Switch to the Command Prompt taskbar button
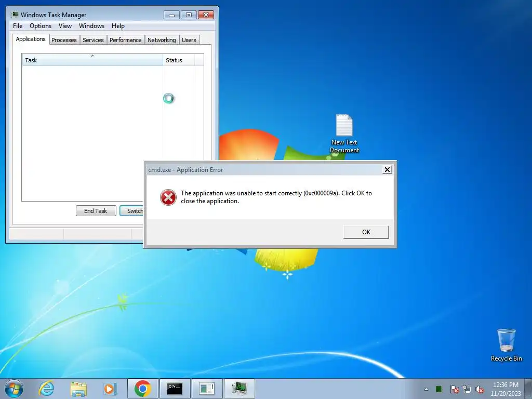Image resolution: width=532 pixels, height=399 pixels. tap(175, 389)
